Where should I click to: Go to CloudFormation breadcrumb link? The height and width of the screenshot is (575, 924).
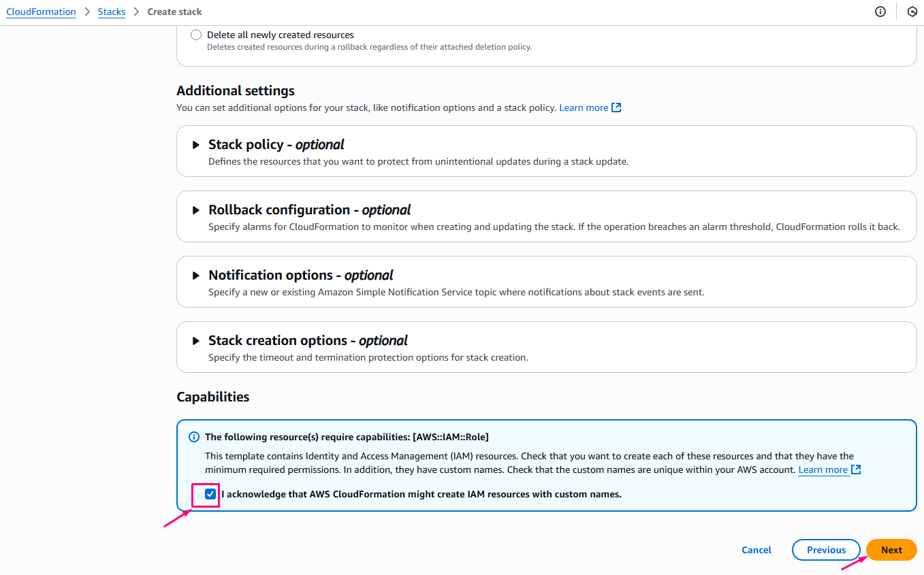point(41,12)
